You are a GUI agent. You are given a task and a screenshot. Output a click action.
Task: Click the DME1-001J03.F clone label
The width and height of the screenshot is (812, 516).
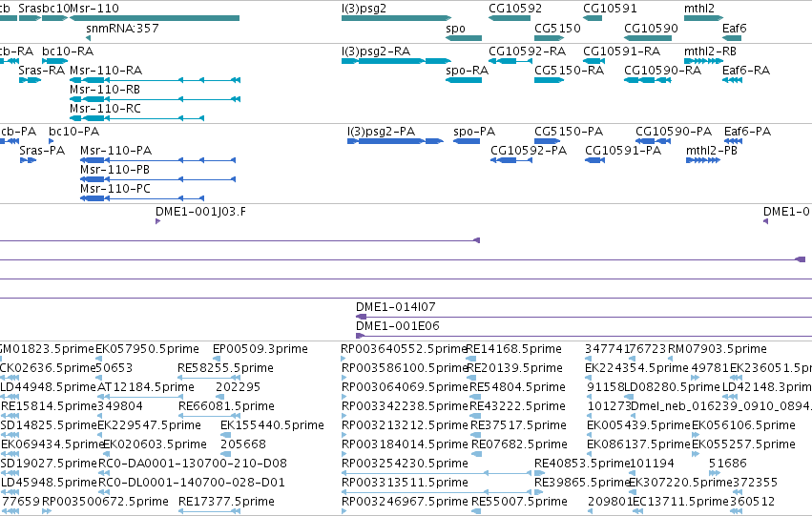click(x=201, y=212)
